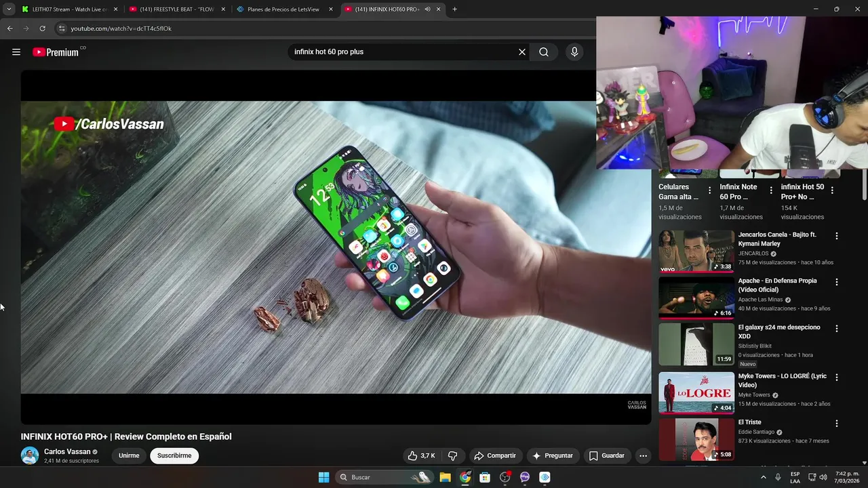Click the browser address bar URL
Image resolution: width=868 pixels, height=488 pixels.
121,28
